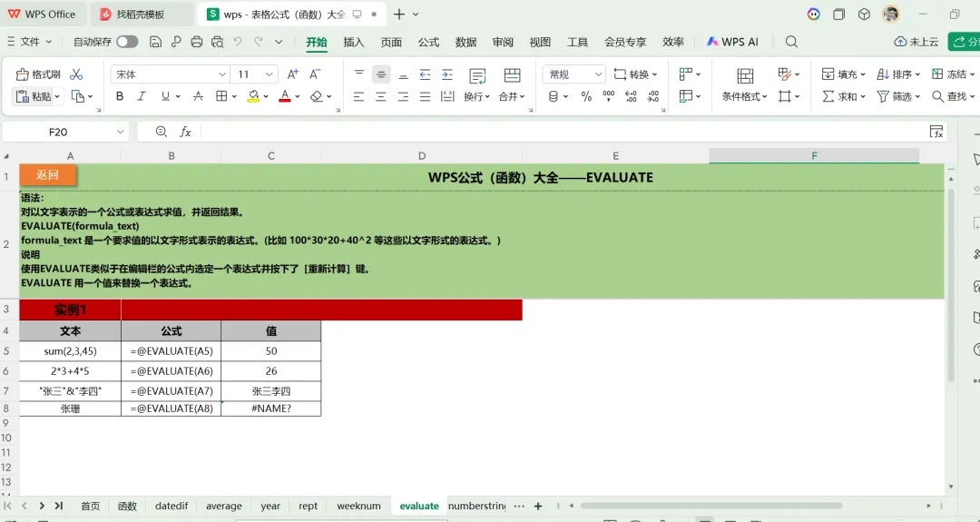Add a new sheet with plus button
The image size is (980, 522).
(x=538, y=506)
